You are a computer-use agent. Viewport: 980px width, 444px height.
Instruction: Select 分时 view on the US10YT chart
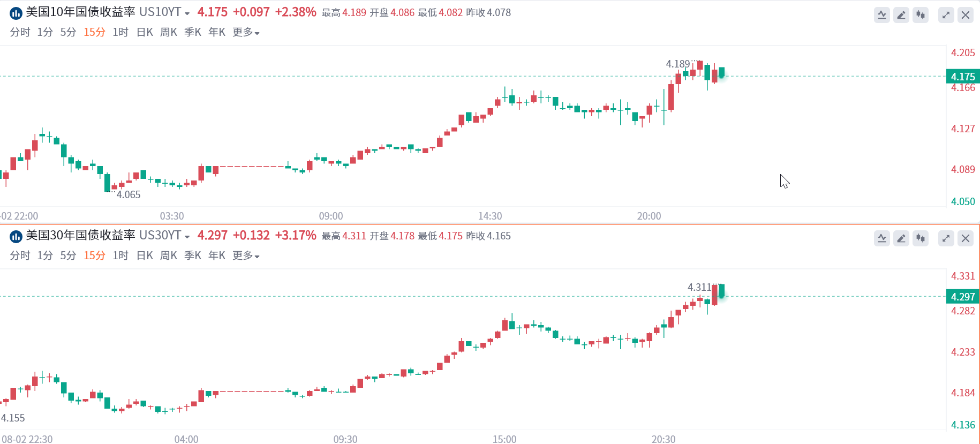(x=20, y=32)
